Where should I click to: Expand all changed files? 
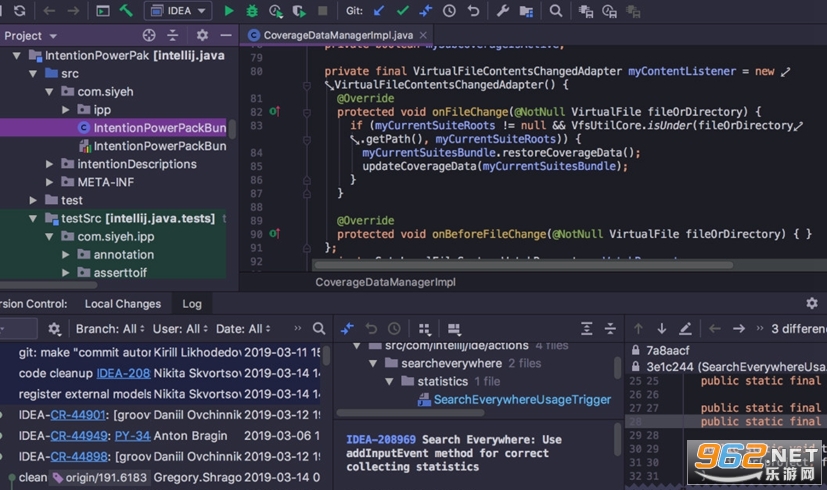[586, 329]
